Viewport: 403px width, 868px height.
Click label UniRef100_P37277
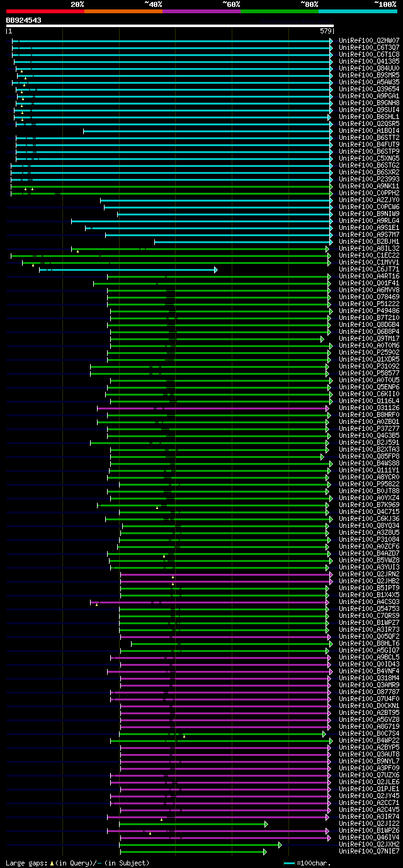[x=369, y=428]
